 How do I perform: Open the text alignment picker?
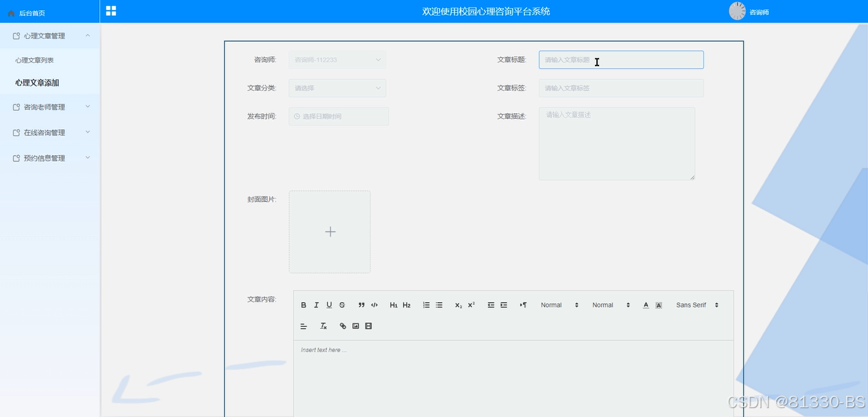click(x=304, y=326)
